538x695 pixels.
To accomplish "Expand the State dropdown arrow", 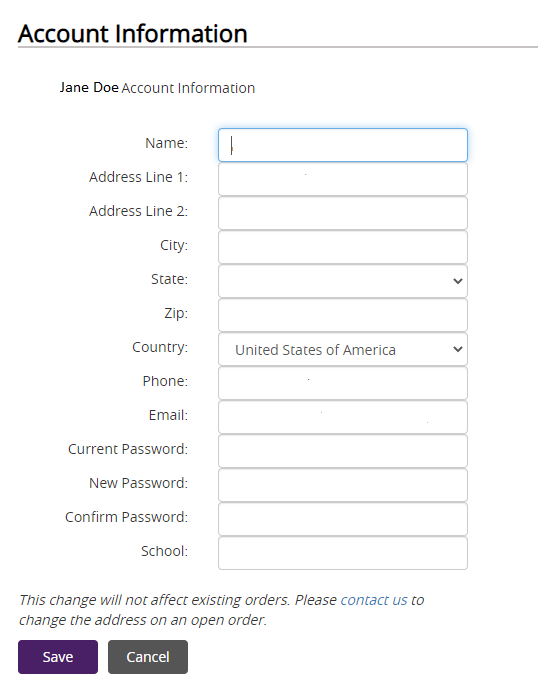I will pos(458,281).
